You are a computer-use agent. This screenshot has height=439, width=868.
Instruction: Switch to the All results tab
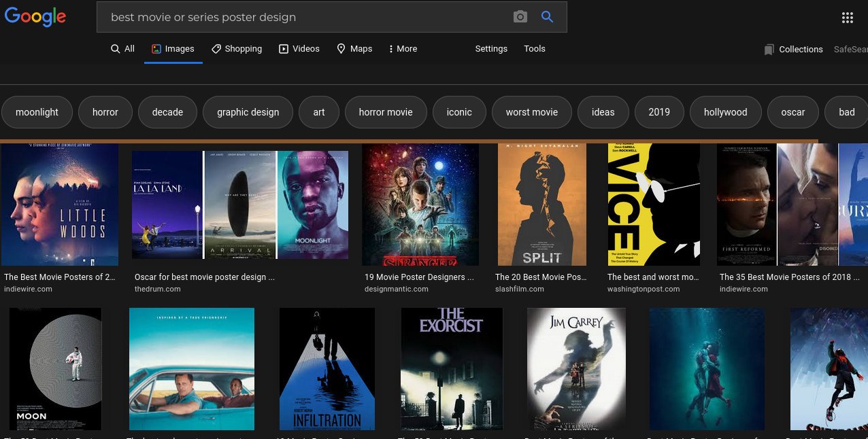(x=122, y=49)
